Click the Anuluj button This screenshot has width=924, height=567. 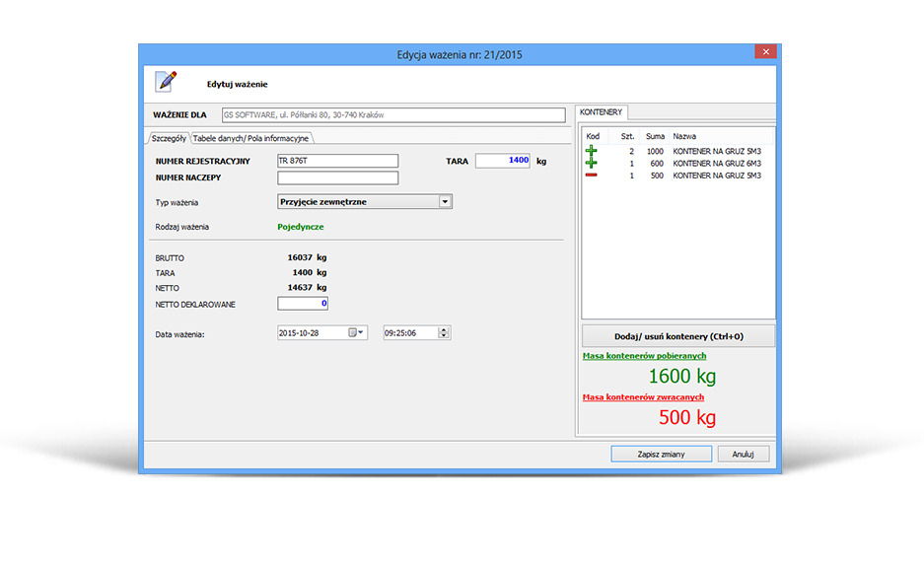743,455
